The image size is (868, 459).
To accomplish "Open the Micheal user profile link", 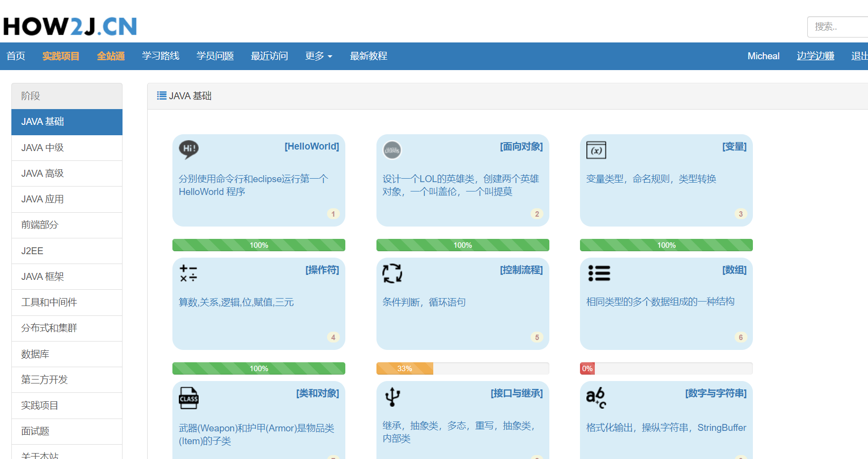I will pyautogui.click(x=763, y=56).
